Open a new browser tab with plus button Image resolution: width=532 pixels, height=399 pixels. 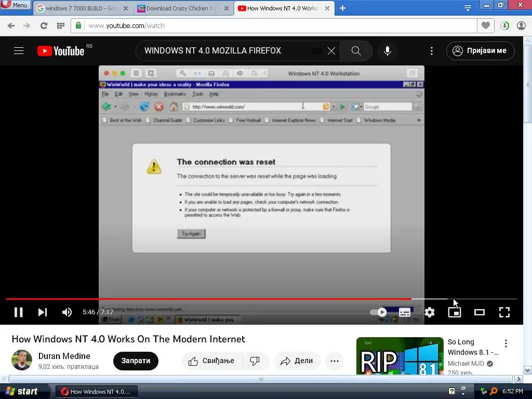[343, 8]
